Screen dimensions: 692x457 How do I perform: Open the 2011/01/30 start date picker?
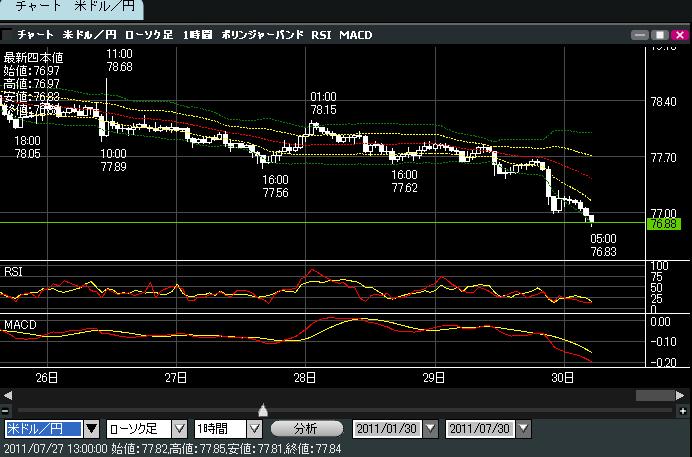click(x=430, y=429)
